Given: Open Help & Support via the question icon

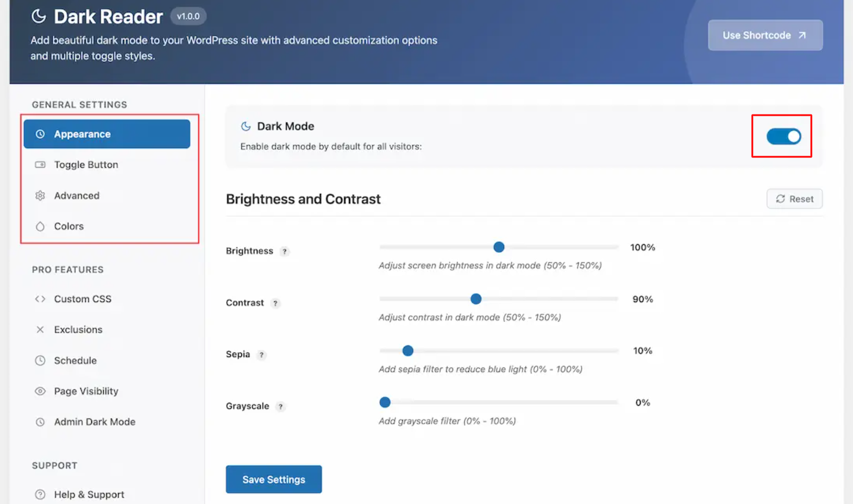Looking at the screenshot, I should 40,494.
